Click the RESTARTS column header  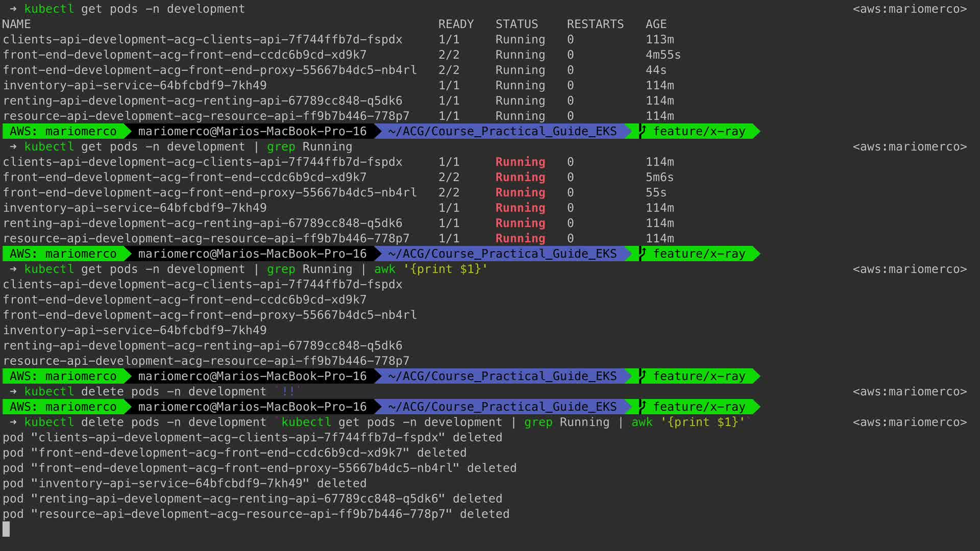coord(595,24)
